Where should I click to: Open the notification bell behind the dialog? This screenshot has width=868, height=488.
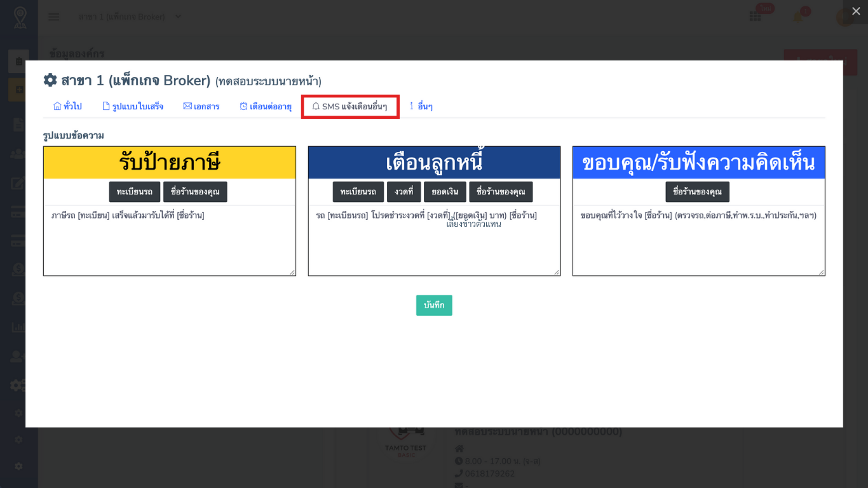(x=798, y=17)
